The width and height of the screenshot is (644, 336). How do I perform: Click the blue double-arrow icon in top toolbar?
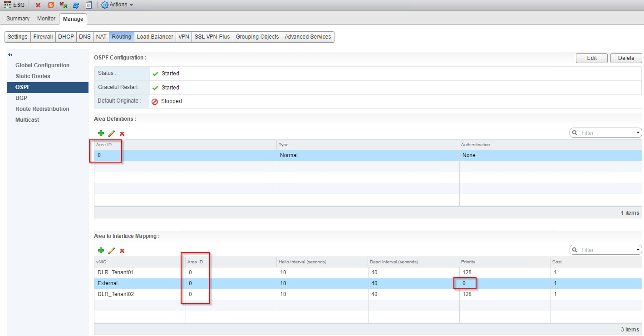point(76,5)
